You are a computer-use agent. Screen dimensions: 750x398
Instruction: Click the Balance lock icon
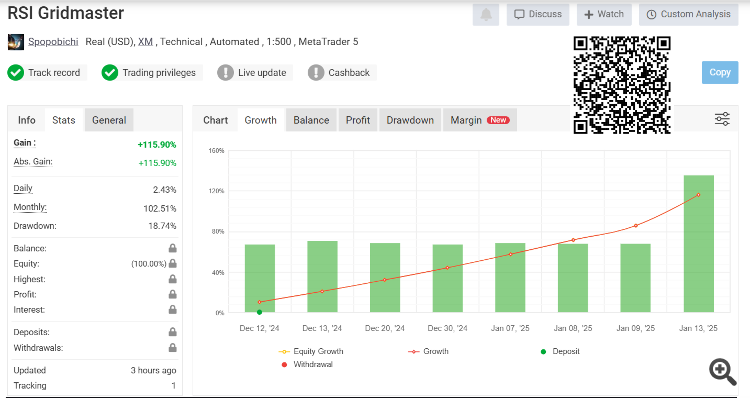(x=173, y=248)
